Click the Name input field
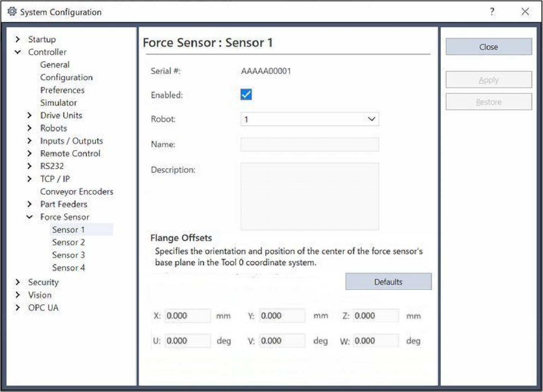 (310, 145)
